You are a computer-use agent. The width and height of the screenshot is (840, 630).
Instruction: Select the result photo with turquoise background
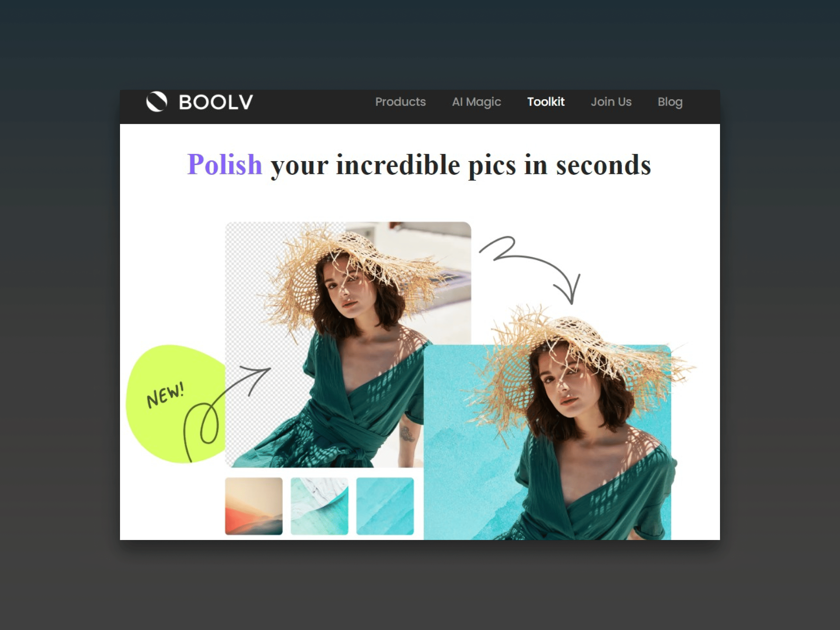tap(547, 442)
